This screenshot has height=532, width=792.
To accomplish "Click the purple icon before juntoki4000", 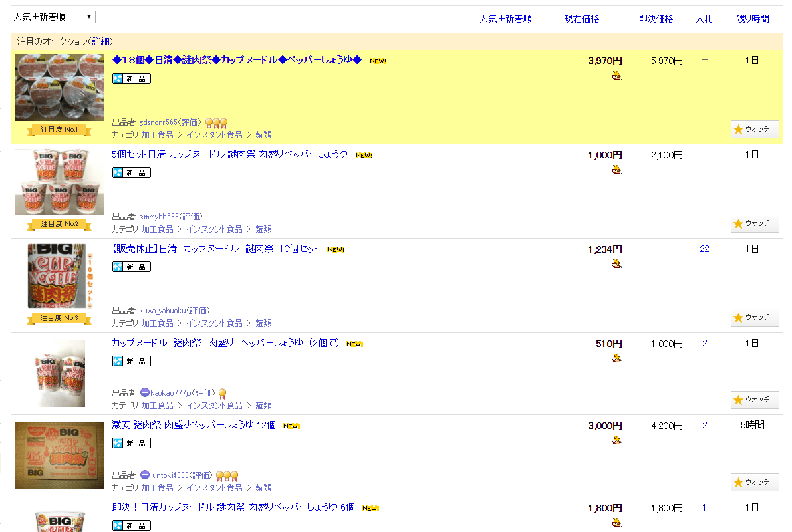I will tap(144, 475).
